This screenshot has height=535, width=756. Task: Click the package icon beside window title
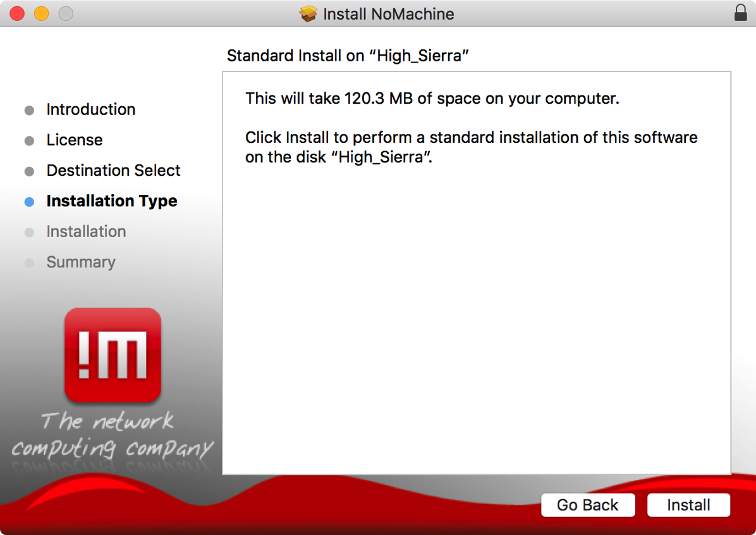coord(308,13)
